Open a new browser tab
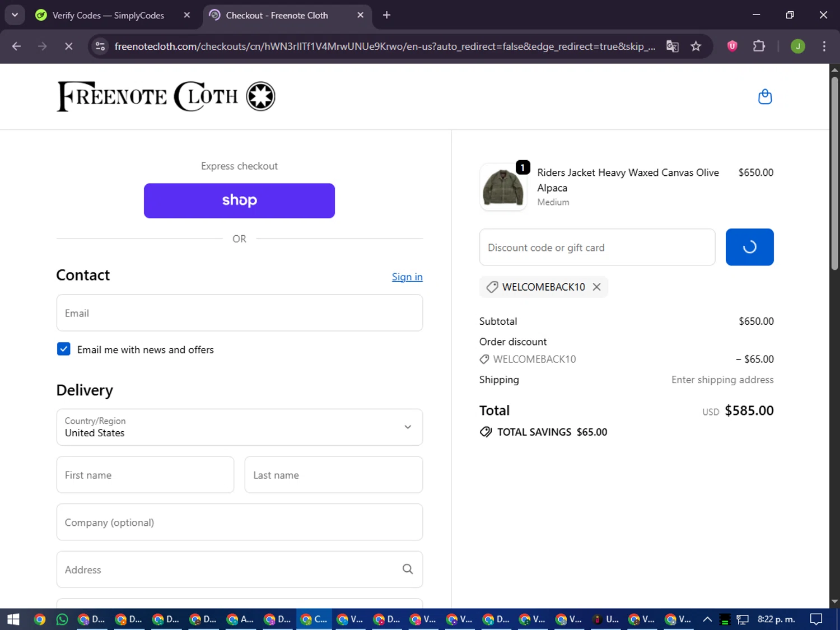The image size is (840, 630). click(x=386, y=15)
